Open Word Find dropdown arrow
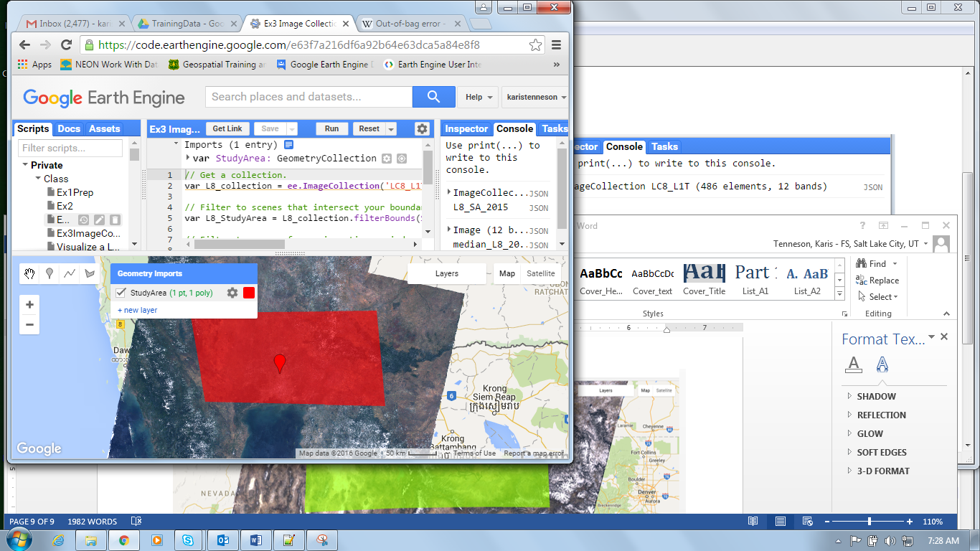Viewport: 980px width, 551px height. (x=895, y=264)
